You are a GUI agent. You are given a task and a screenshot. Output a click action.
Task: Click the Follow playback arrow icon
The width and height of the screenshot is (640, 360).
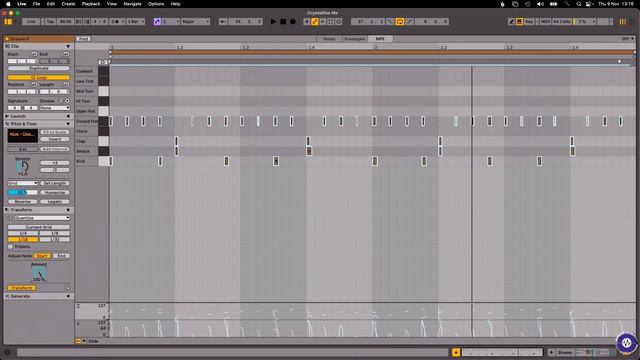pos(223,22)
